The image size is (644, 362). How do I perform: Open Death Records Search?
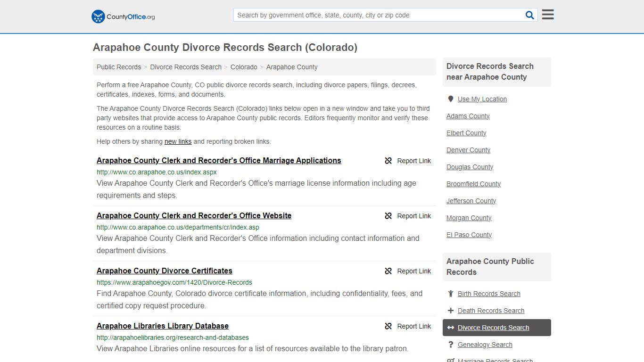pos(491,311)
